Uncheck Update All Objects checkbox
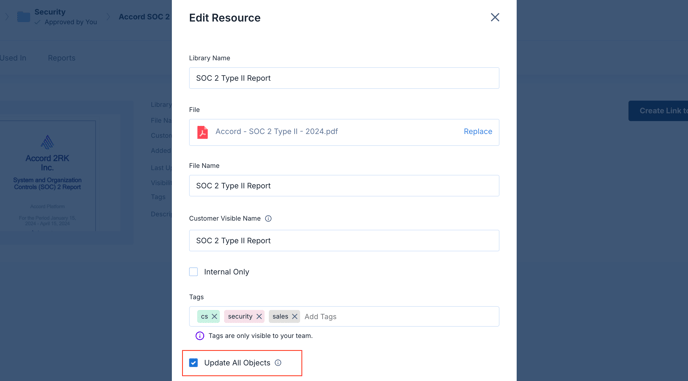688x381 pixels. [x=194, y=363]
